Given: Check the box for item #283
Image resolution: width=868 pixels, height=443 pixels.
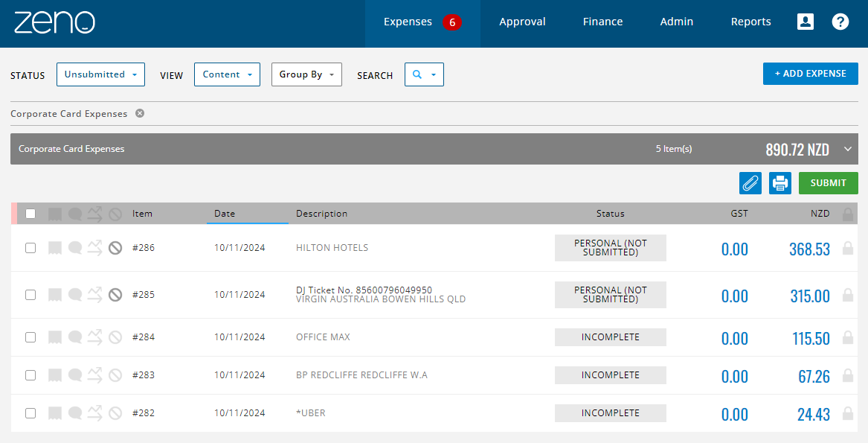Looking at the screenshot, I should 30,375.
